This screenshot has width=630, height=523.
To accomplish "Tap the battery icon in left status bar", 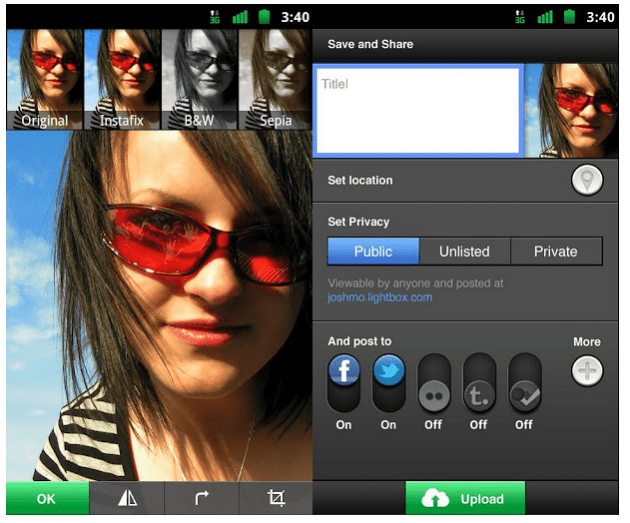I will point(264,17).
